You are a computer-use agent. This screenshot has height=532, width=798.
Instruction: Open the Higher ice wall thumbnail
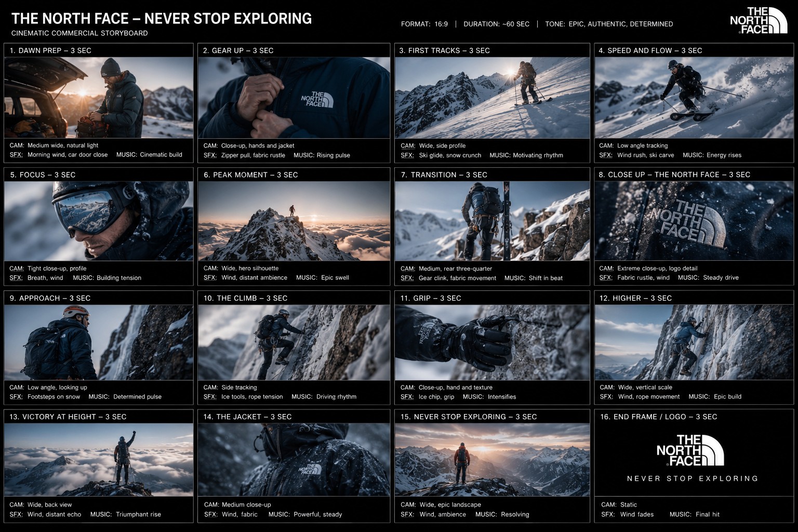(694, 342)
